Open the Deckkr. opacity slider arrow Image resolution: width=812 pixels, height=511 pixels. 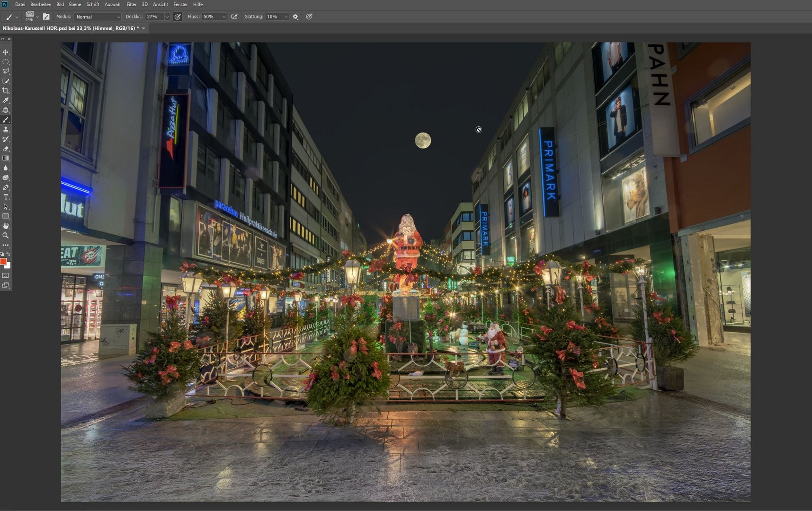(167, 17)
